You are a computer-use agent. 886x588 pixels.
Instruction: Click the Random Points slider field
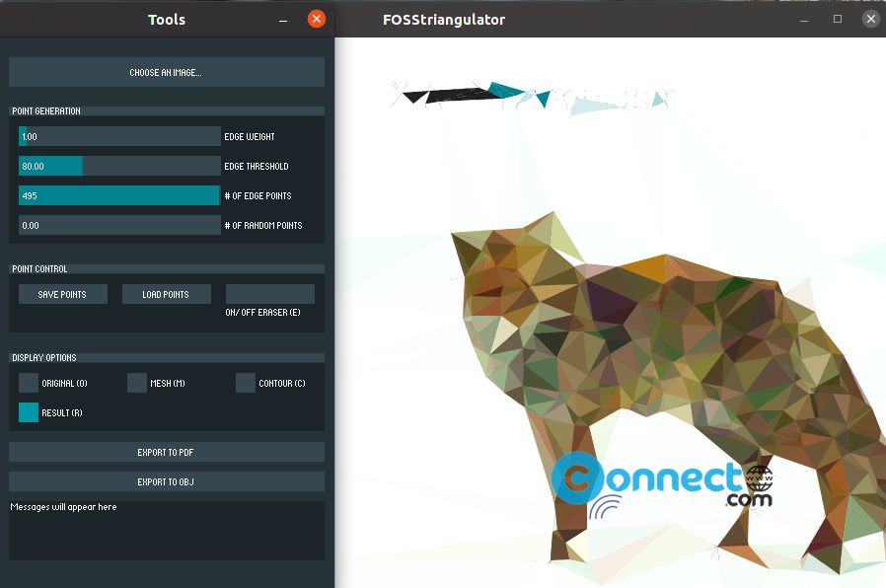point(119,225)
